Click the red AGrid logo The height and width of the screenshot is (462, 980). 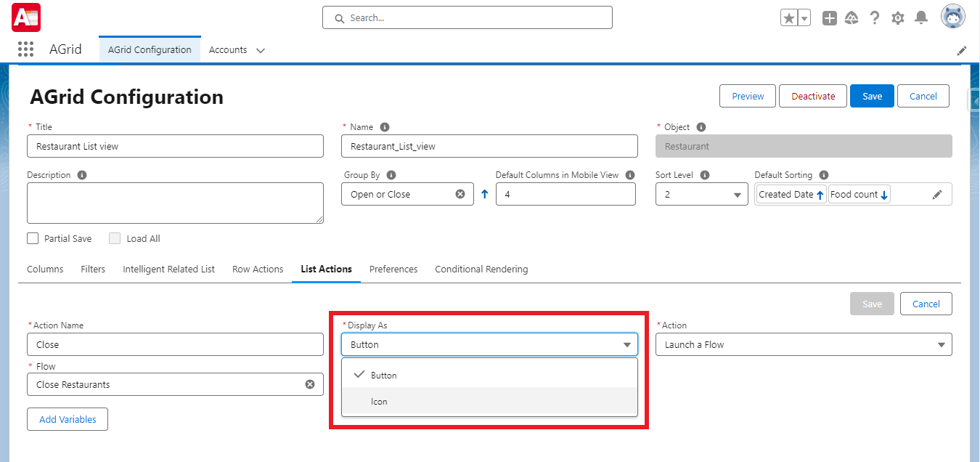coord(26,17)
